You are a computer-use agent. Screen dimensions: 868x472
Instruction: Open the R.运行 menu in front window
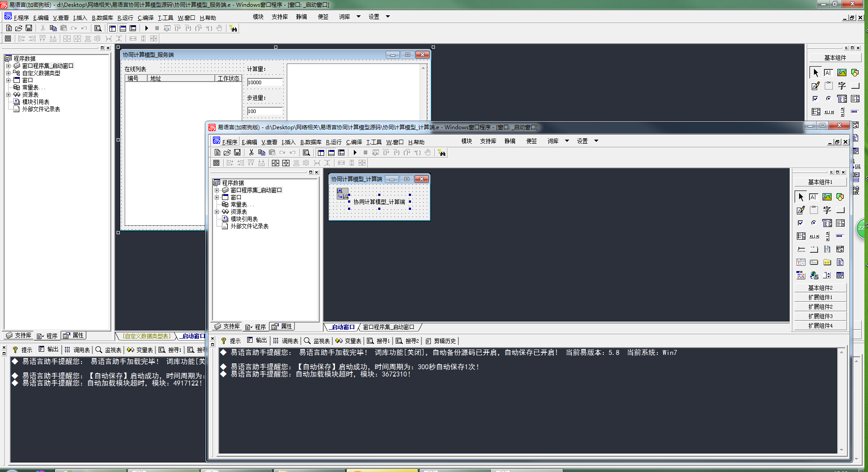[x=334, y=142]
